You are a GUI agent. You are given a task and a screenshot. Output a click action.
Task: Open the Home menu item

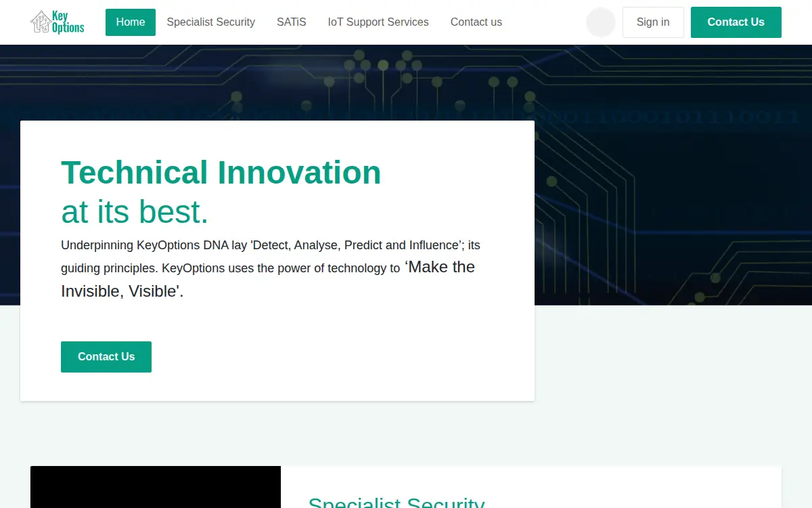tap(131, 22)
